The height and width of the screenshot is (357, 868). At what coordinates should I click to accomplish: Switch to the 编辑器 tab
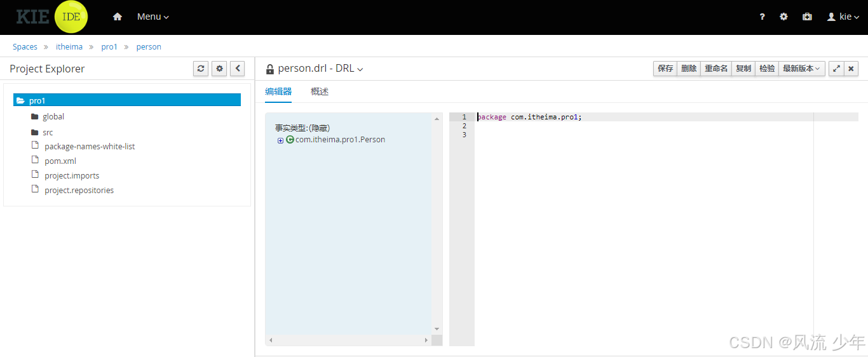[278, 91]
